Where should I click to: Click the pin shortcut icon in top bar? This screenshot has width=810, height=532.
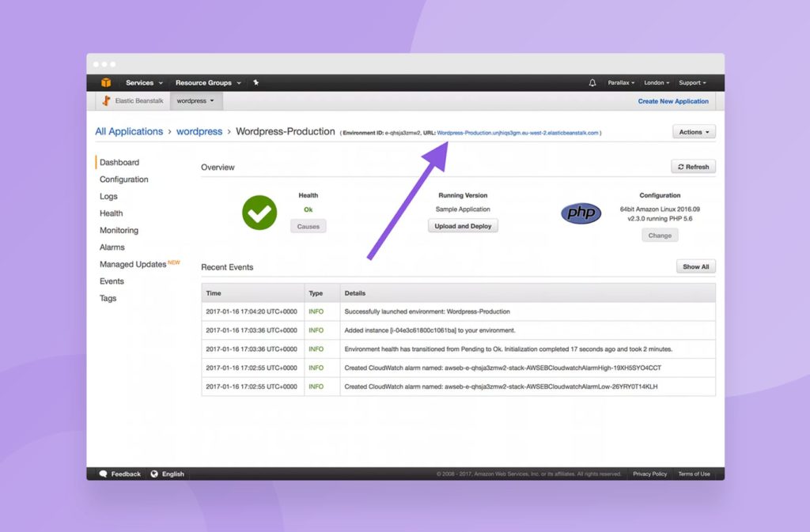pyautogui.click(x=255, y=82)
